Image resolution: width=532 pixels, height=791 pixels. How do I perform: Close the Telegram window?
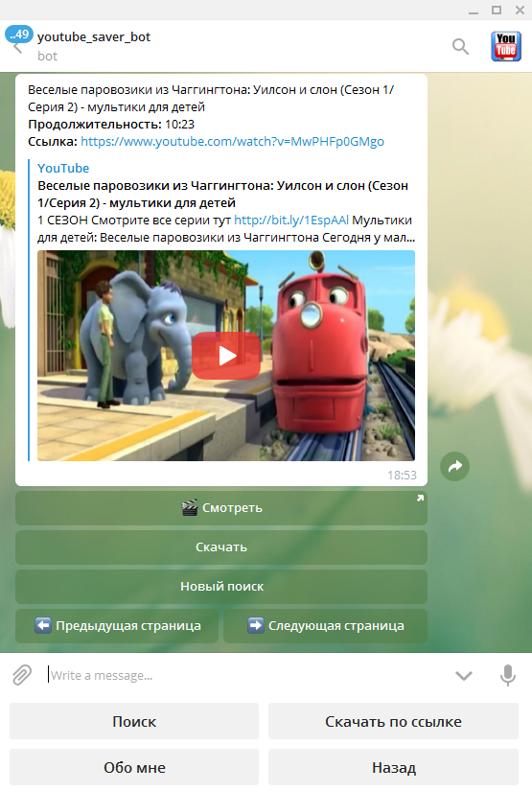click(x=520, y=11)
